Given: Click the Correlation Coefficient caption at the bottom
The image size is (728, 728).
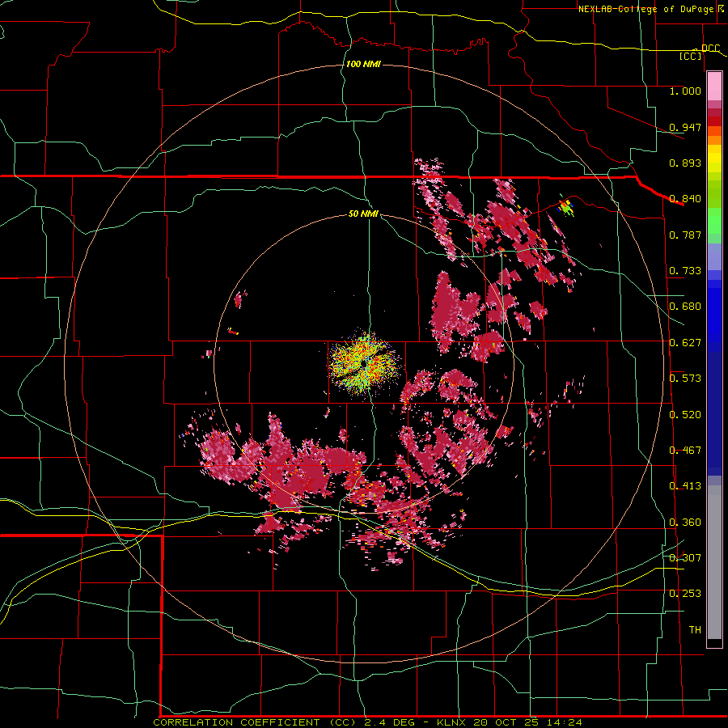Looking at the screenshot, I should (x=367, y=722).
